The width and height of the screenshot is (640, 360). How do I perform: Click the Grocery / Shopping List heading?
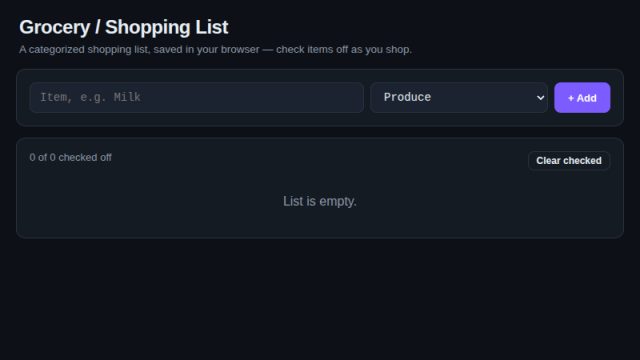[x=124, y=27]
